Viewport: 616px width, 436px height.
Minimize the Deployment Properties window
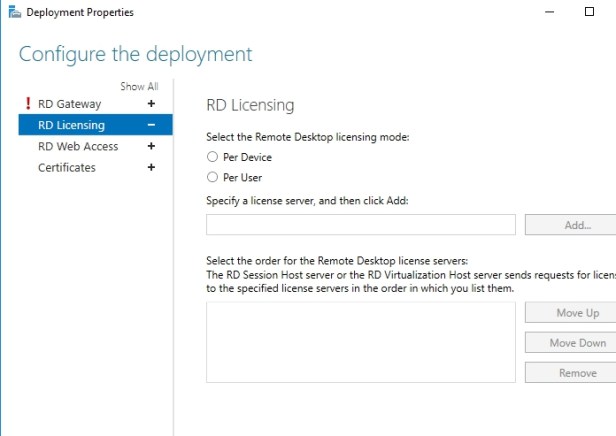pyautogui.click(x=548, y=12)
